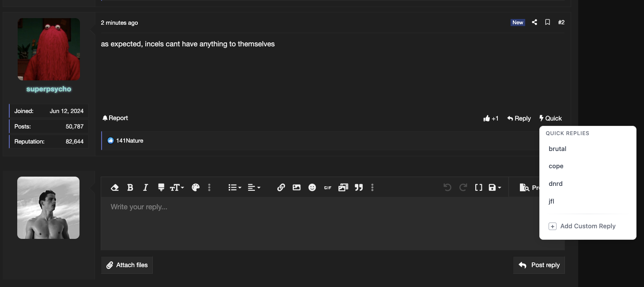644x287 pixels.
Task: Toggle bold formatting in the editor
Action: [x=130, y=188]
